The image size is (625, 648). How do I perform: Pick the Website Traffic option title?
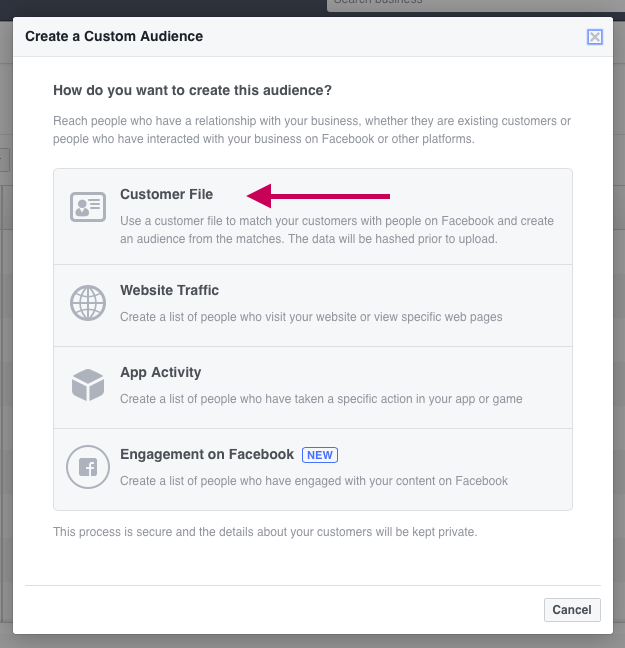(x=169, y=290)
